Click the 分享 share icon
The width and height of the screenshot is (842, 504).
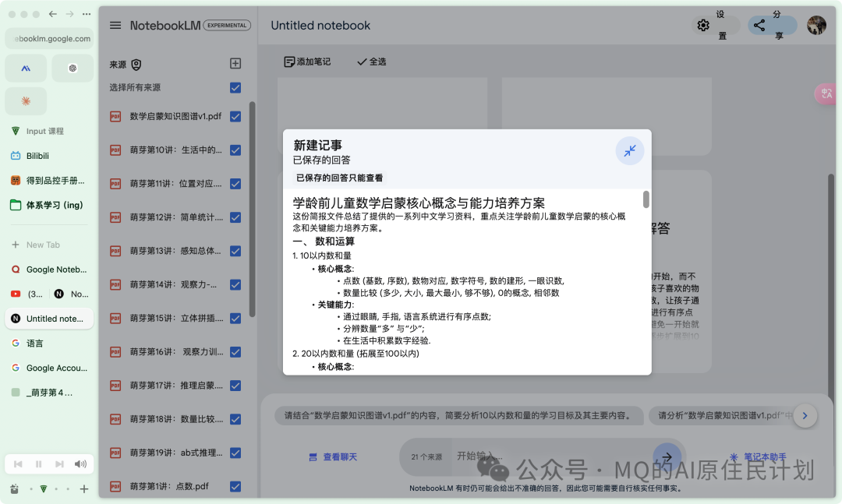(x=759, y=25)
